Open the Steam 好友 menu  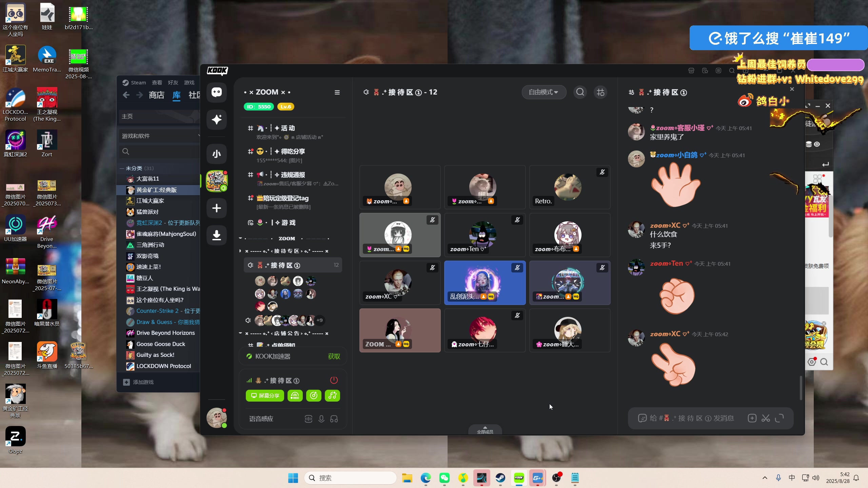coord(173,83)
